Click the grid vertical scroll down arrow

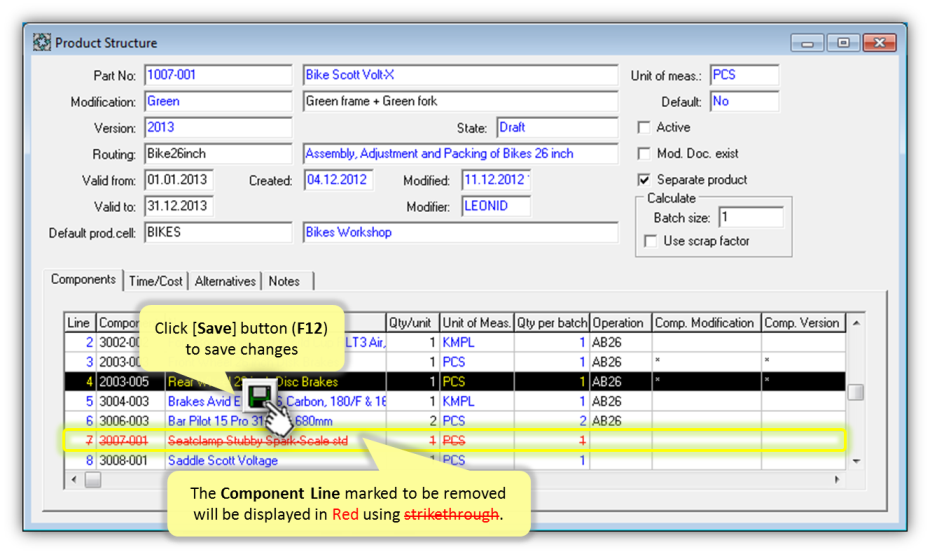(x=856, y=460)
